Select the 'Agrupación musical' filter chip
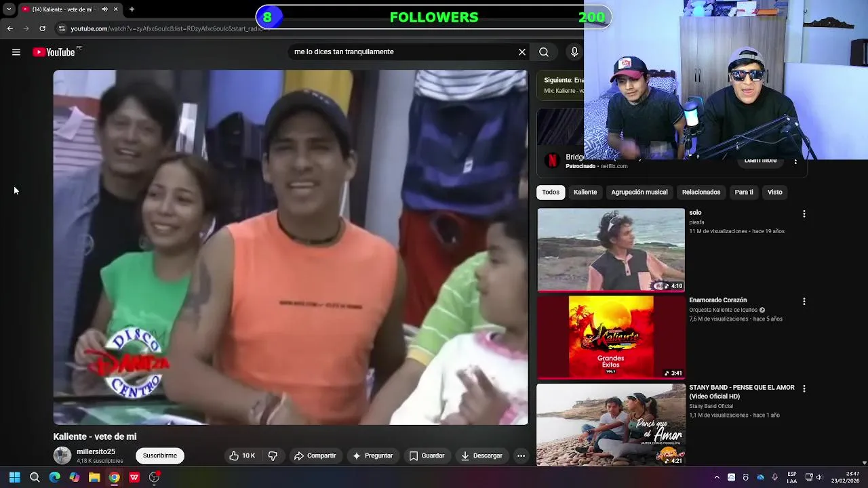The width and height of the screenshot is (868, 488). 639,192
